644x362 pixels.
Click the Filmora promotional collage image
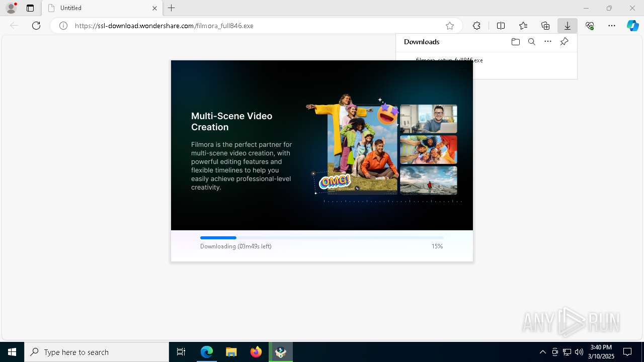point(383,149)
